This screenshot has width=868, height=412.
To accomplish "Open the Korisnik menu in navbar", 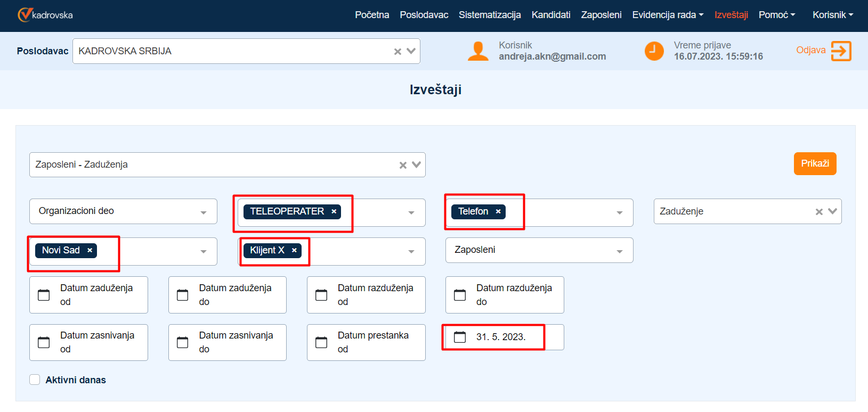I will tap(832, 15).
